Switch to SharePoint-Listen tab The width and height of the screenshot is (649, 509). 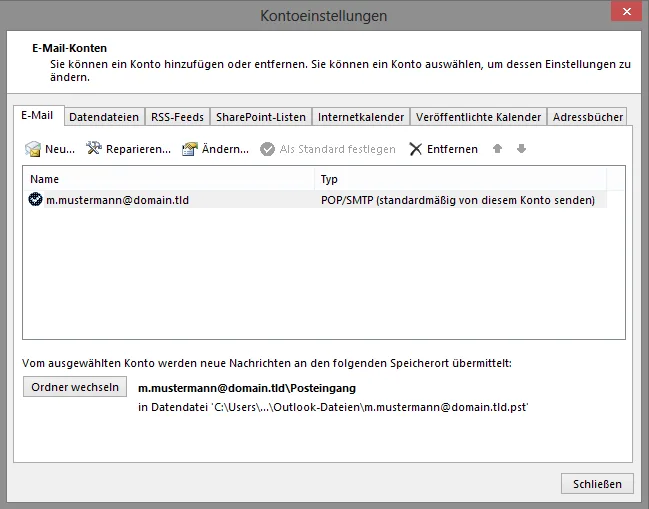click(x=261, y=117)
